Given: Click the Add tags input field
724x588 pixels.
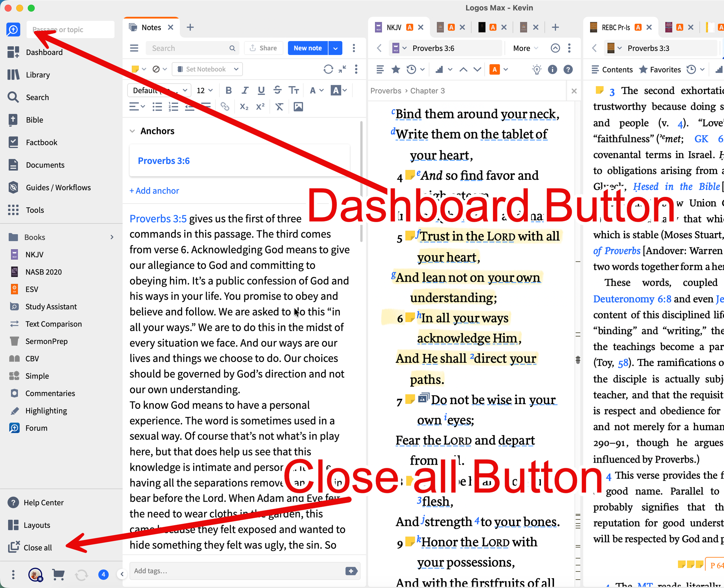Looking at the screenshot, I should [x=237, y=571].
